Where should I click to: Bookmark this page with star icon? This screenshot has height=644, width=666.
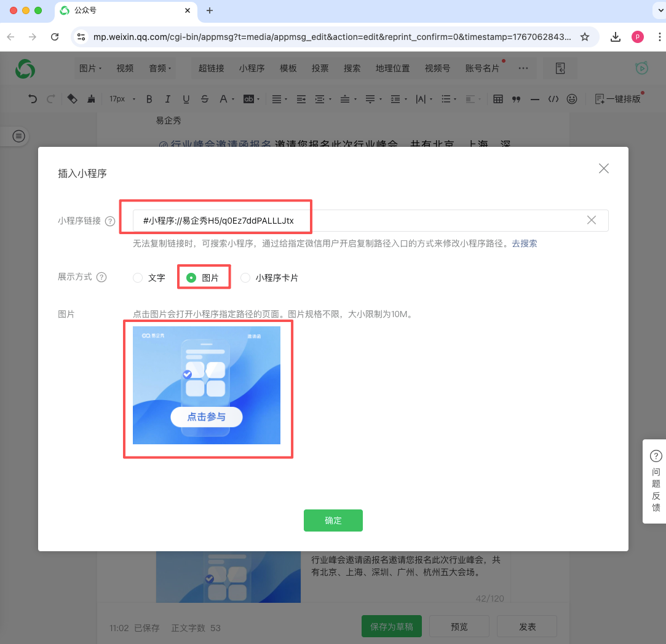point(585,37)
